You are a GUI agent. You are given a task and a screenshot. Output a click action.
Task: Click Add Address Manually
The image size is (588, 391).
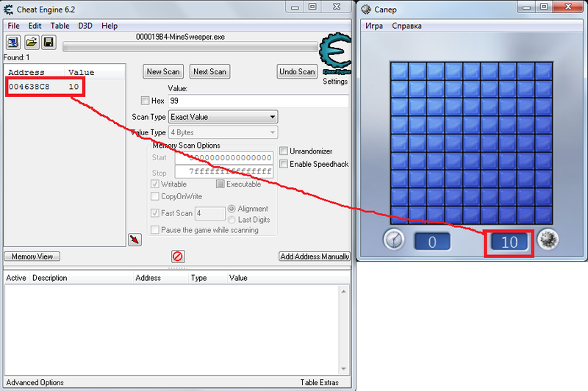315,257
